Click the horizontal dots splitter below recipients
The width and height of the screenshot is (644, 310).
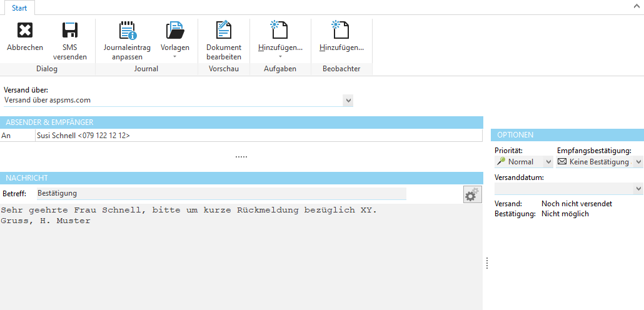click(x=241, y=157)
